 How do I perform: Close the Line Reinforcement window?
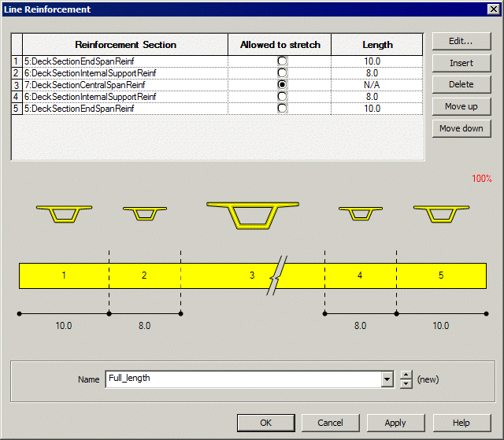point(494,9)
